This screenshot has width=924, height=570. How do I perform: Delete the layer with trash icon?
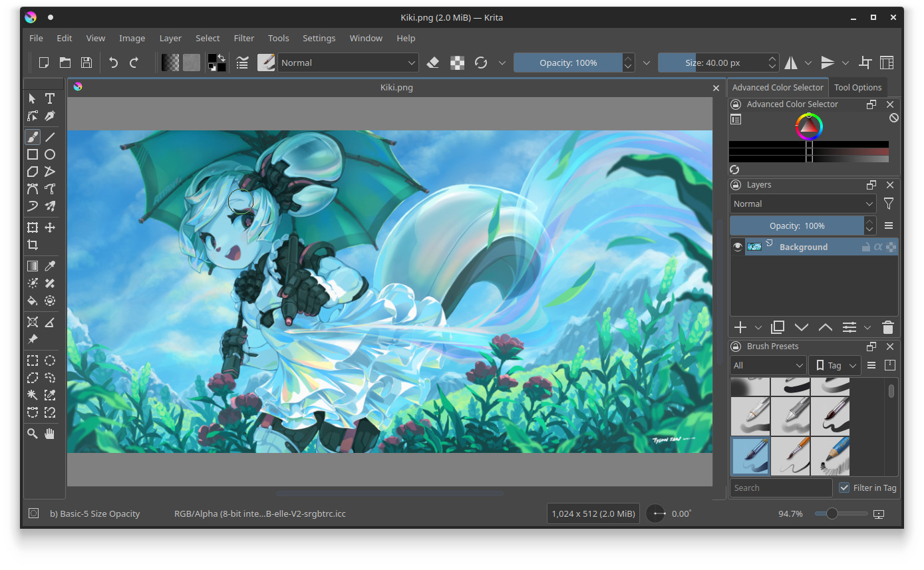[x=887, y=327]
